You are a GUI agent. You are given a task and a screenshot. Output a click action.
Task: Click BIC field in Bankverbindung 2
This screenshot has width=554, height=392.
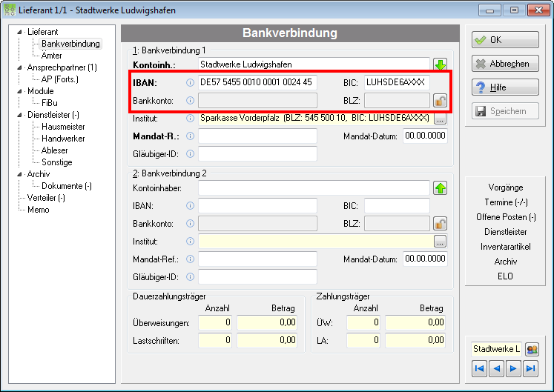click(x=397, y=205)
